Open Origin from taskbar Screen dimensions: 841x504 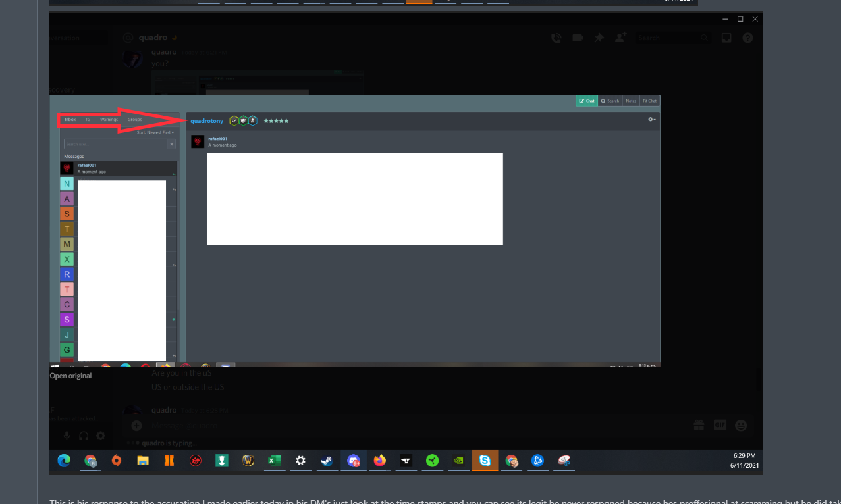click(117, 461)
